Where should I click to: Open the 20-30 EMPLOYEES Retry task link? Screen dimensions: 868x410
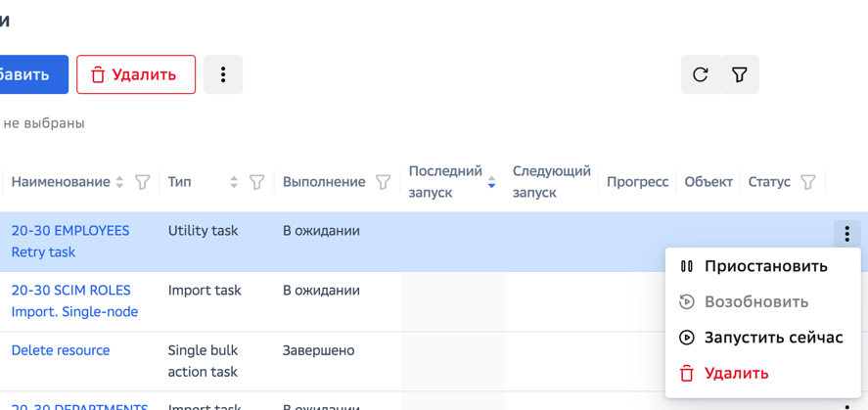point(70,242)
